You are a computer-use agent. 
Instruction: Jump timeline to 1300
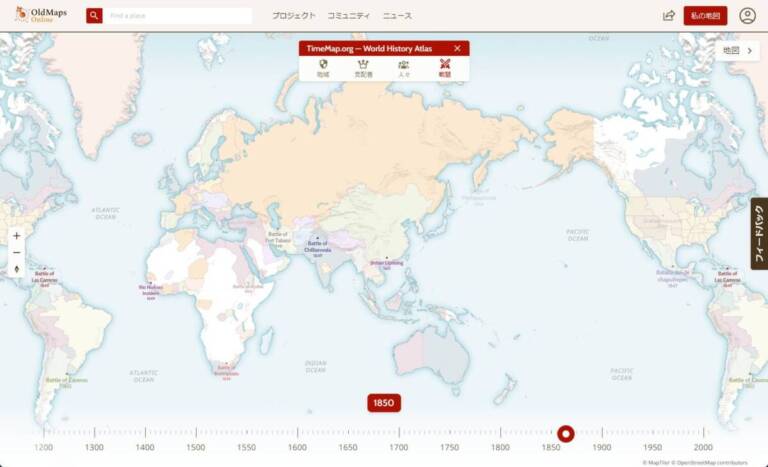94,447
